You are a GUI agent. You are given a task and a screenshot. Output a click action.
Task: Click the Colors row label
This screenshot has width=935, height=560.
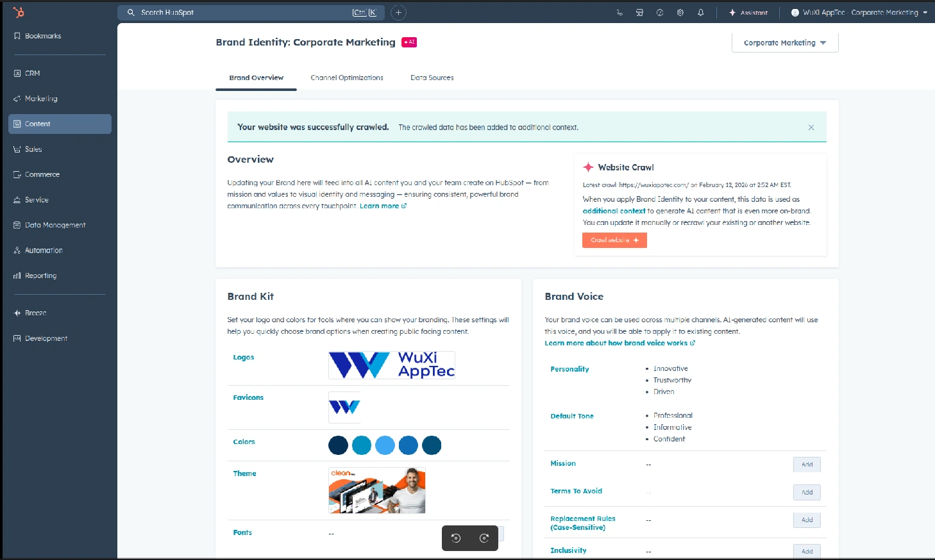pos(244,441)
